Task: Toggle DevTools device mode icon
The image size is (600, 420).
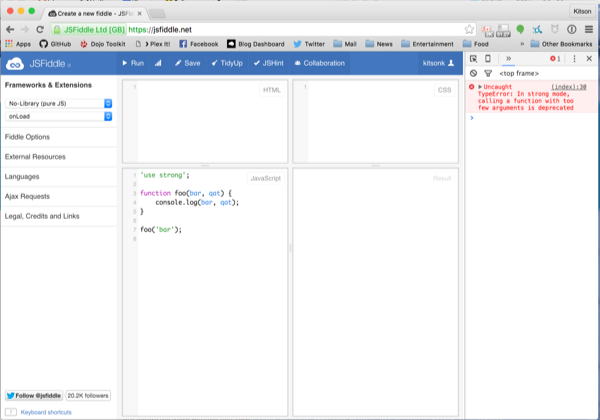Action: [488, 59]
